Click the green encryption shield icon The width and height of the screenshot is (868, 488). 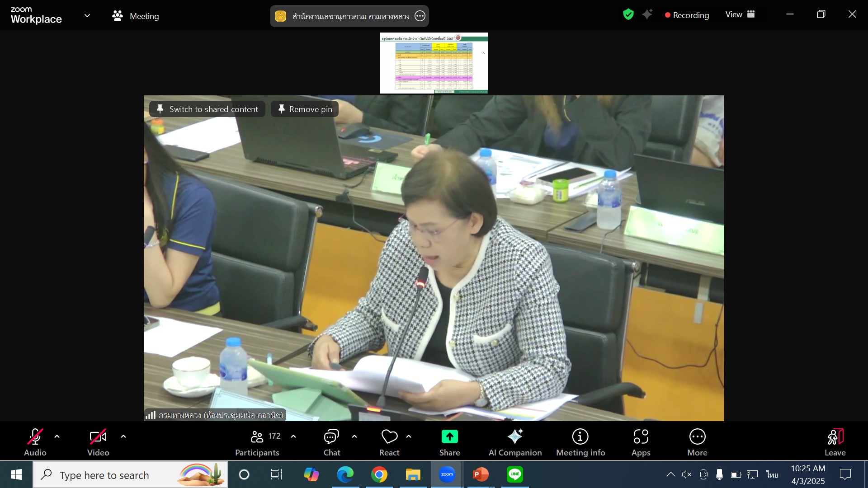628,14
